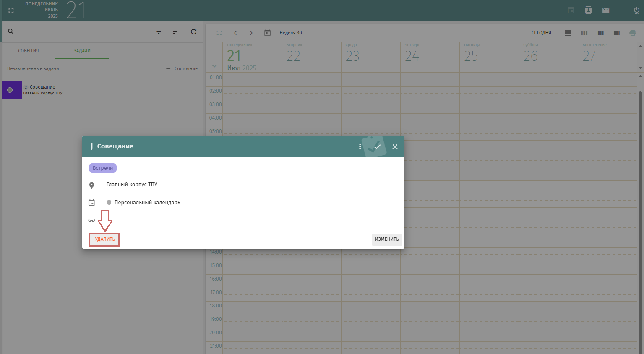
Task: Open the Состояние sort dropdown
Action: pos(182,68)
